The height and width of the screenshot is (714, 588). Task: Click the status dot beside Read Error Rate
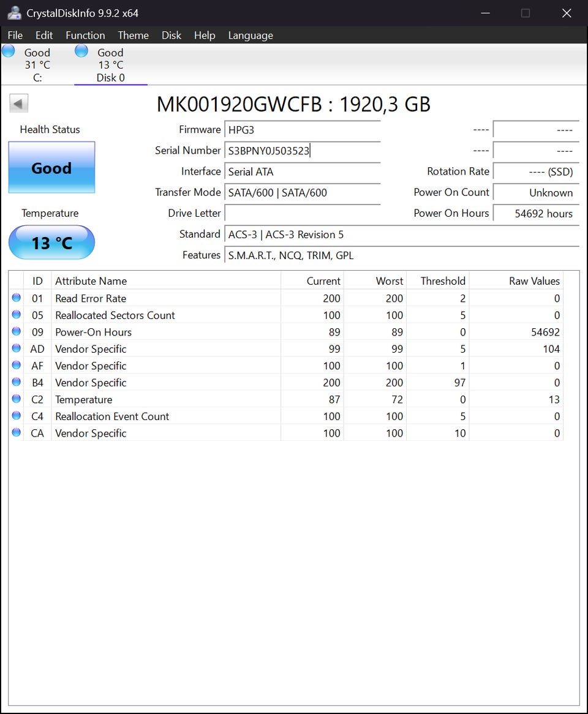(17, 298)
